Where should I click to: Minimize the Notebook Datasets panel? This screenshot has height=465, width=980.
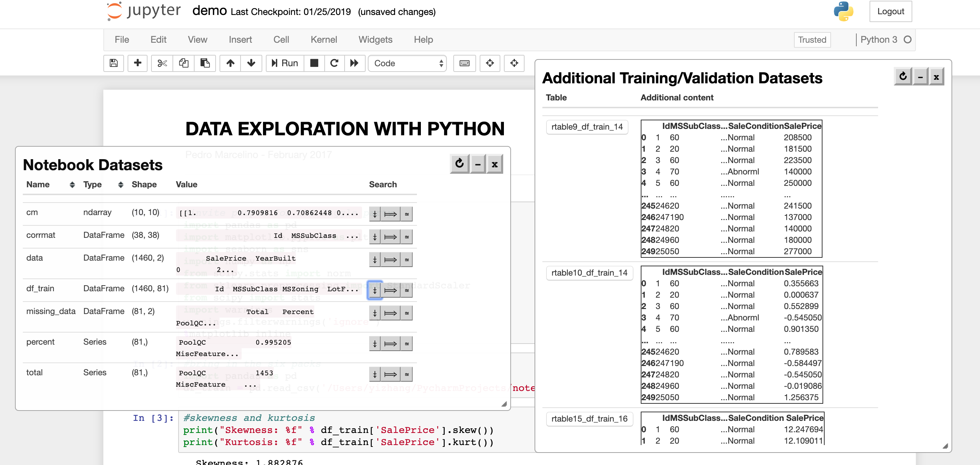478,164
